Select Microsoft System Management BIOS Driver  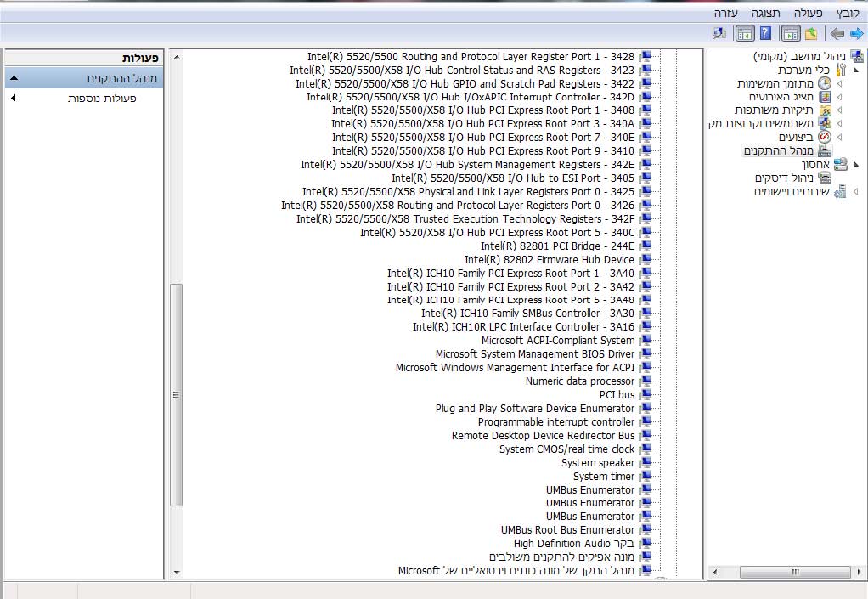pos(535,353)
